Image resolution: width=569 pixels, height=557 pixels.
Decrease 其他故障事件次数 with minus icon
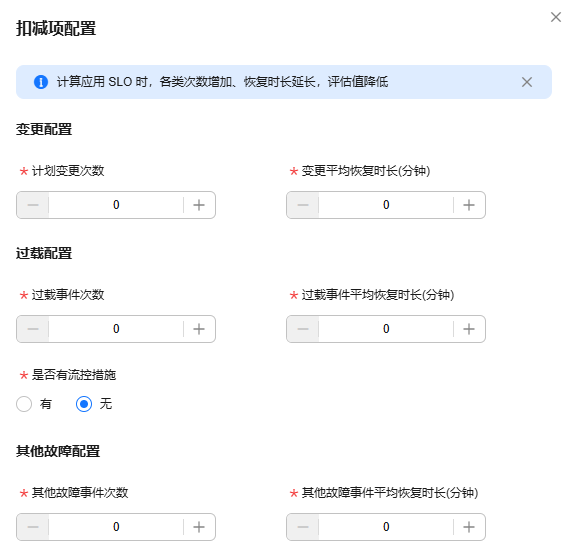[x=33, y=527]
